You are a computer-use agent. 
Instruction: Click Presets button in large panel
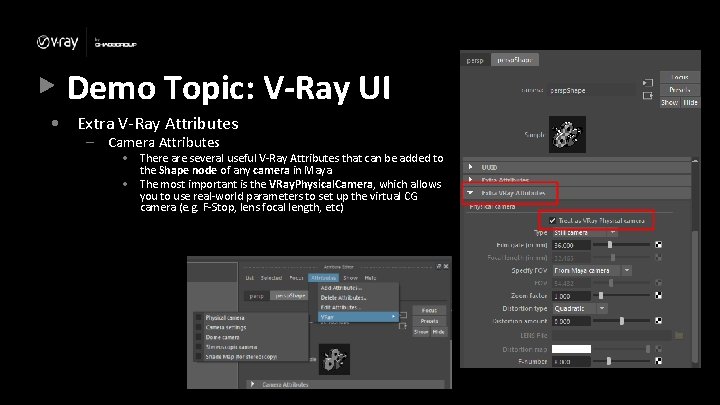pyautogui.click(x=680, y=90)
